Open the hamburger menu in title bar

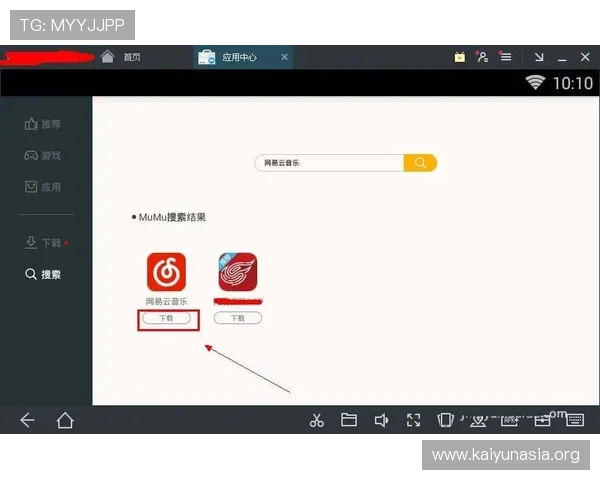click(x=505, y=57)
